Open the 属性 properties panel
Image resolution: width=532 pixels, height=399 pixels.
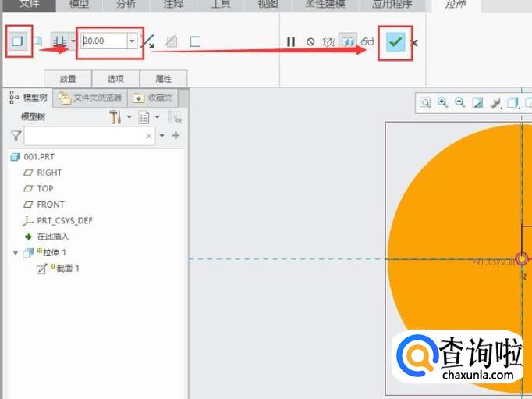(164, 79)
